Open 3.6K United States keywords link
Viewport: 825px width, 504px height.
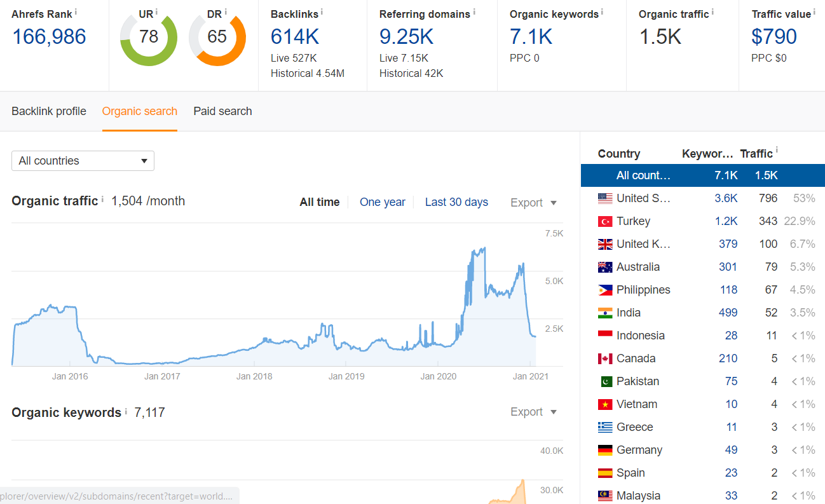coord(726,198)
